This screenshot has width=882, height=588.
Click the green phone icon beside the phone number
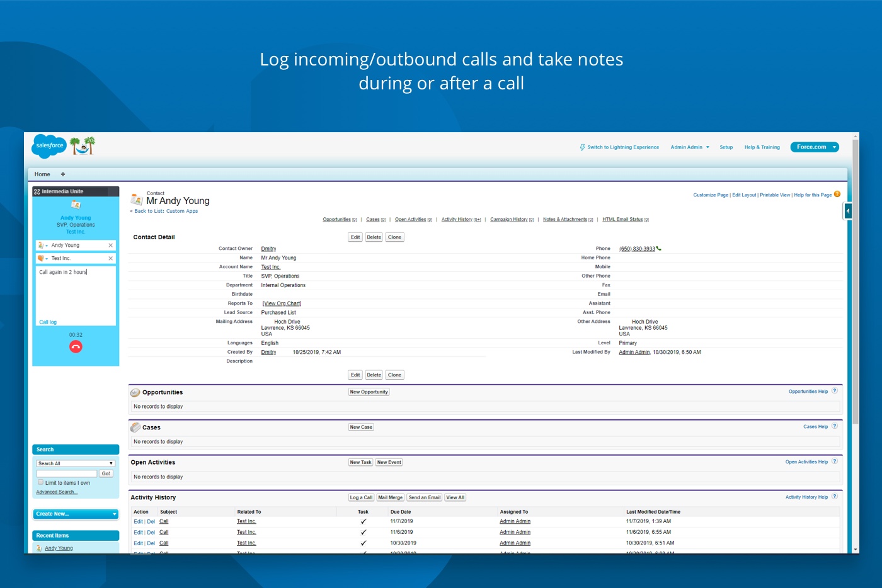pos(659,249)
